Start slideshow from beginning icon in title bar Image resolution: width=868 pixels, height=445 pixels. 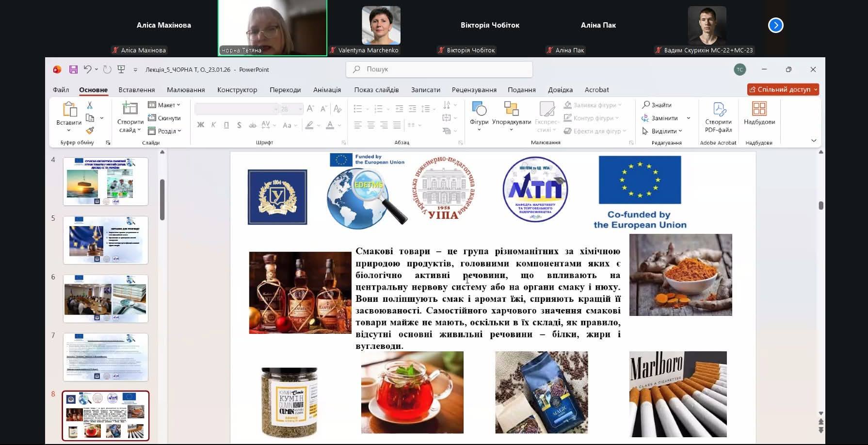tap(121, 69)
